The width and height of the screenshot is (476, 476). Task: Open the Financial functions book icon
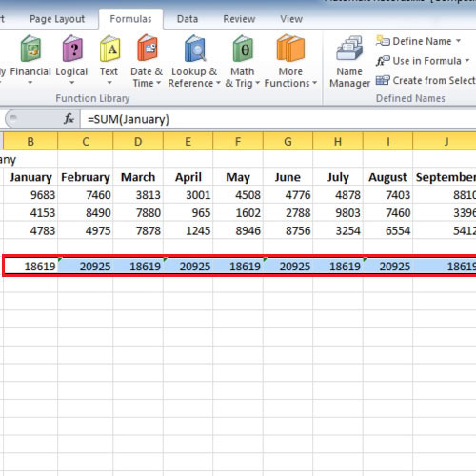pos(30,49)
